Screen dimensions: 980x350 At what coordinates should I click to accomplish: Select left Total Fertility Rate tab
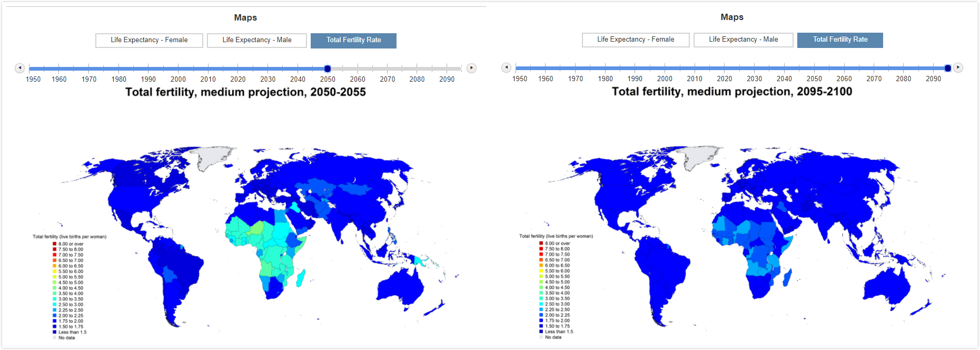click(353, 40)
